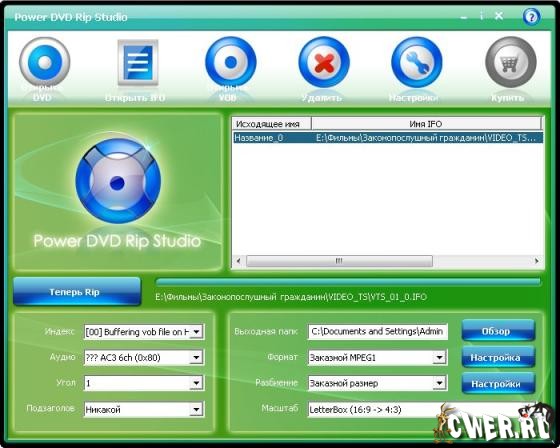Click the Настройки button beside split option

pyautogui.click(x=498, y=384)
